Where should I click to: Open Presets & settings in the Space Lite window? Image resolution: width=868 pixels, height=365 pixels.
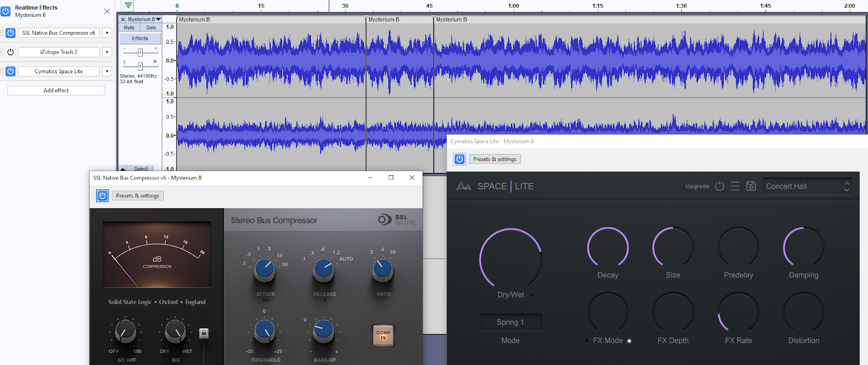click(x=495, y=159)
